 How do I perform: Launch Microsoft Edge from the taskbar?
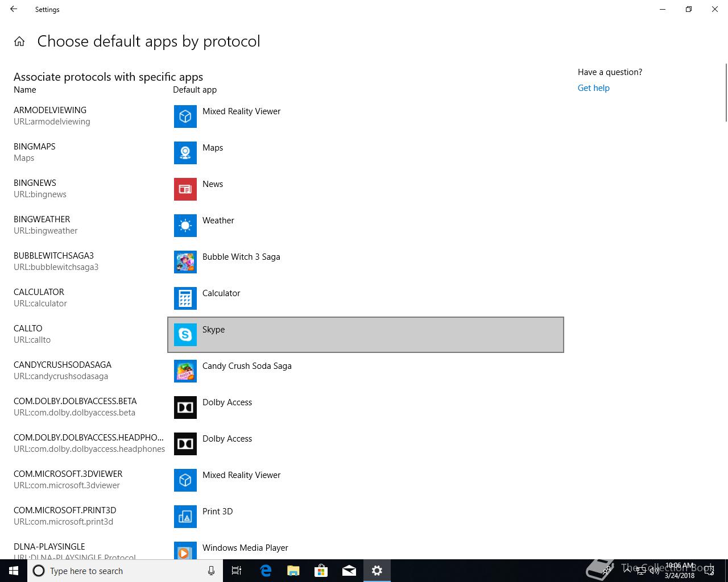point(266,571)
